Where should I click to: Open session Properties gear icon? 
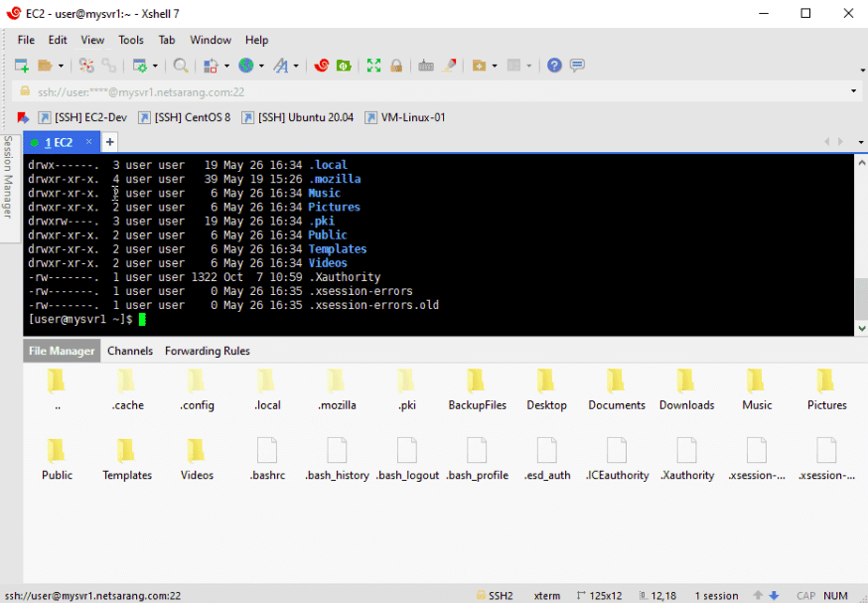point(139,66)
